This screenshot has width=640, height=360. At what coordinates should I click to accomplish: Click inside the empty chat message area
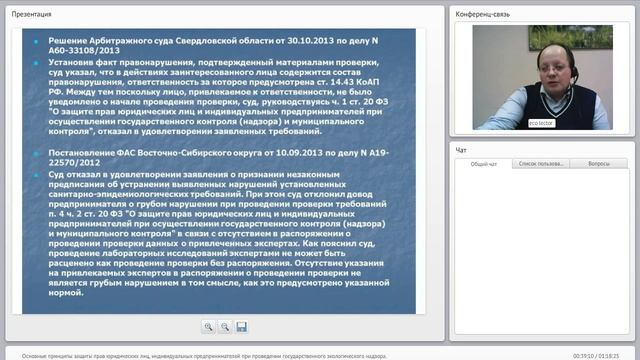pyautogui.click(x=542, y=251)
